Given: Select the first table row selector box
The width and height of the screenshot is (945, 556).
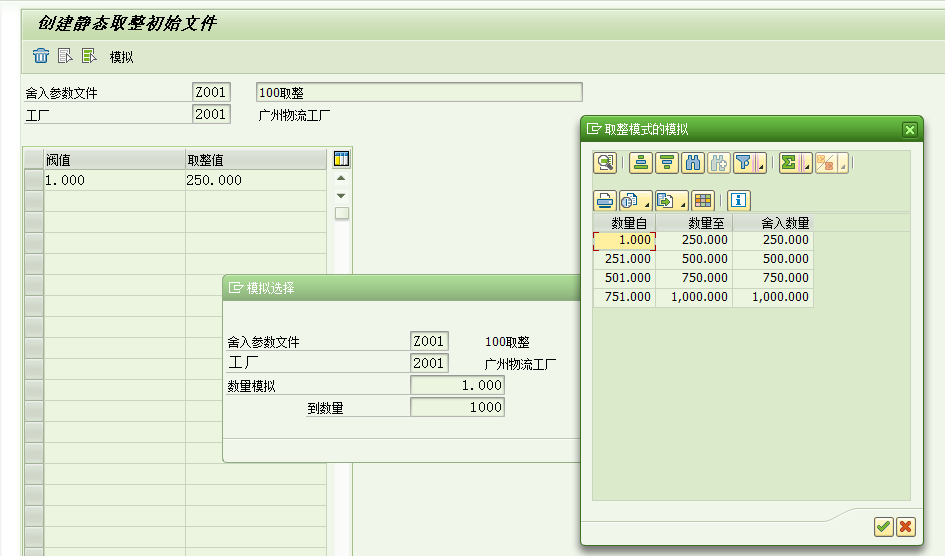Looking at the screenshot, I should pos(33,180).
